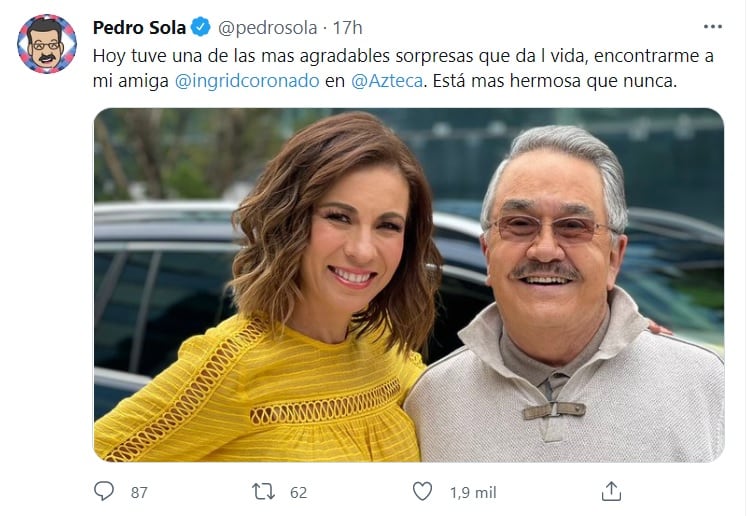This screenshot has height=516, width=747.
Task: Like the tweet with the heart icon
Action: (422, 491)
